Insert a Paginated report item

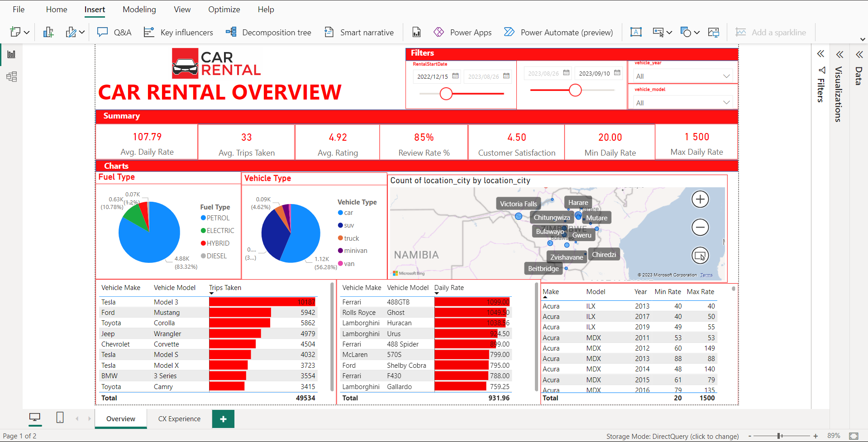click(x=416, y=32)
